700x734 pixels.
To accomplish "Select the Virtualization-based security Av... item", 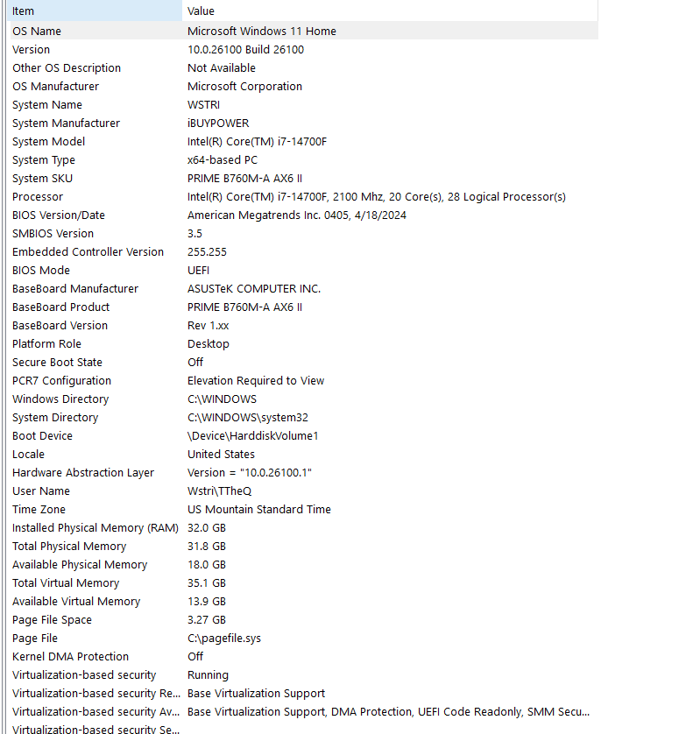I will 96,711.
